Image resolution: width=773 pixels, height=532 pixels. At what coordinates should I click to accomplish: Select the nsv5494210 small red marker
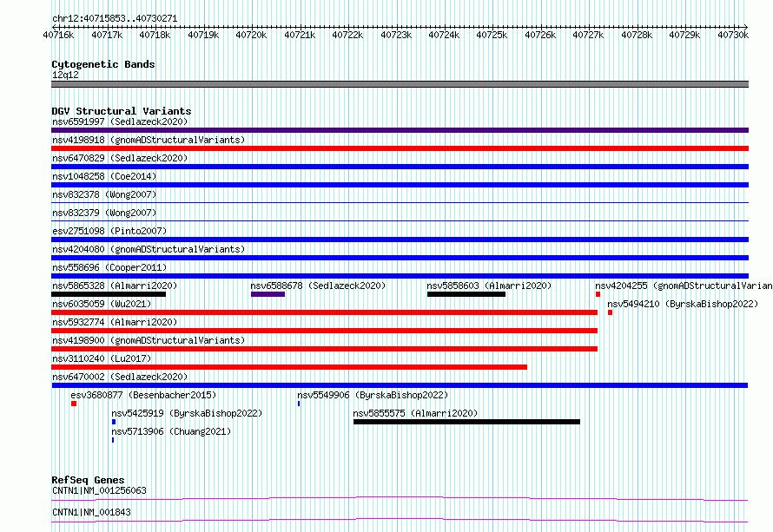tap(611, 312)
